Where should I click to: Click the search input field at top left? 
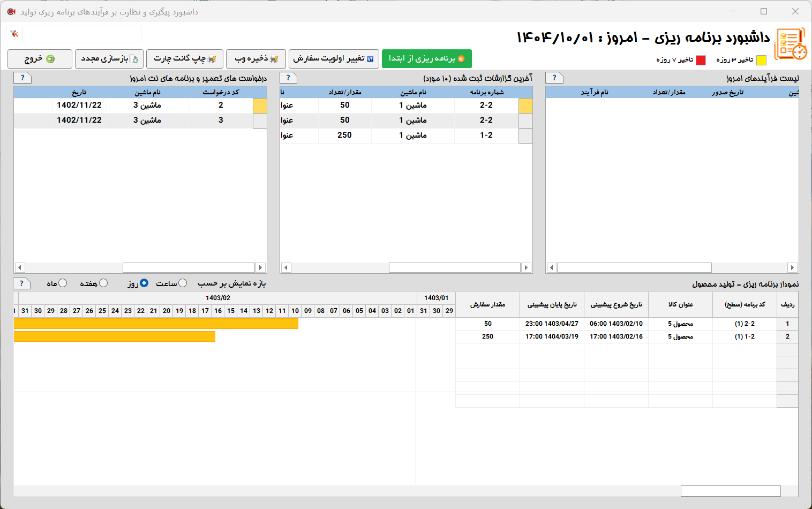81,34
